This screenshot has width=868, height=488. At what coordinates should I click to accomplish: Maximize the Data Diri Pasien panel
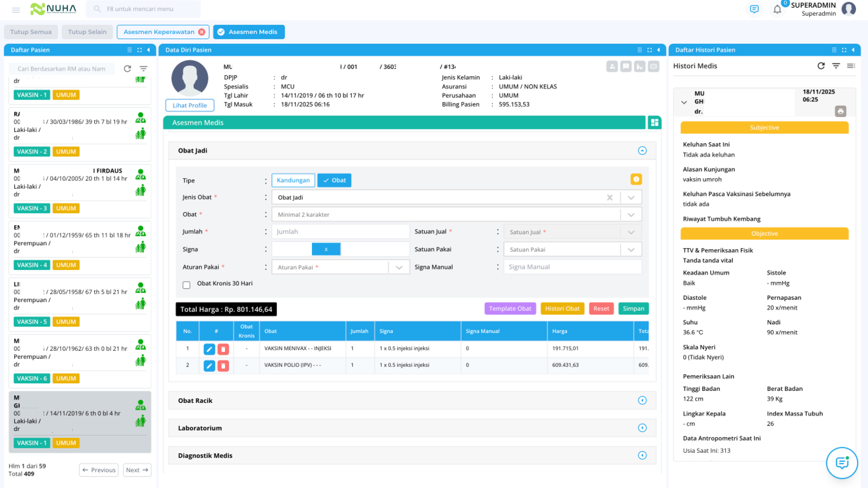click(649, 50)
